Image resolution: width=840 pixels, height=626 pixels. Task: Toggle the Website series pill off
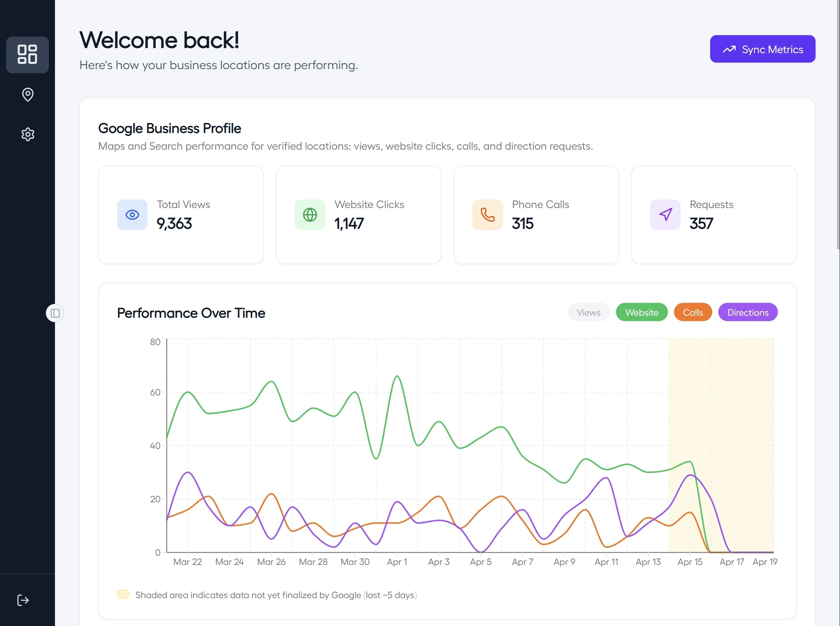click(x=641, y=313)
